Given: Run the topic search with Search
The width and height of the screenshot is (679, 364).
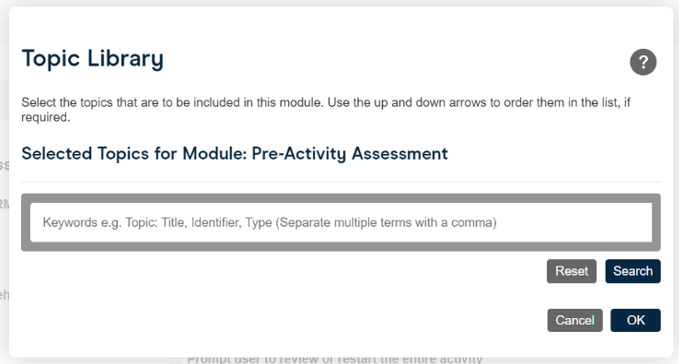Looking at the screenshot, I should 633,271.
